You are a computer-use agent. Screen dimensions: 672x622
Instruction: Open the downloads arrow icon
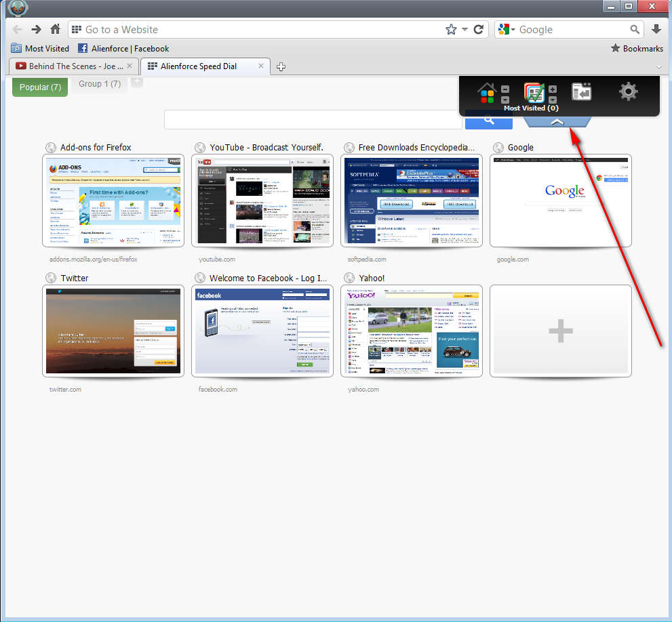point(656,29)
